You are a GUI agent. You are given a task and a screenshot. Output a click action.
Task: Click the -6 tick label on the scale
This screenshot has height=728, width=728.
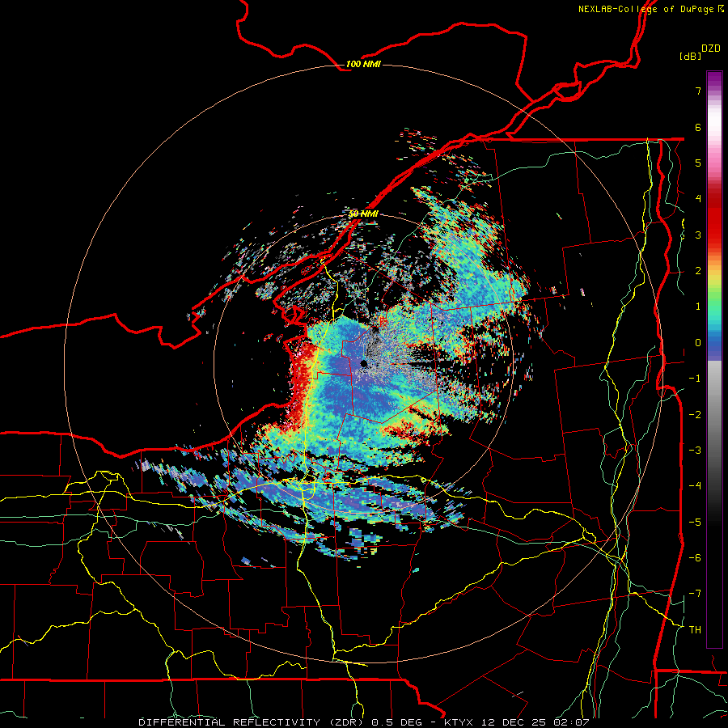[x=695, y=558]
